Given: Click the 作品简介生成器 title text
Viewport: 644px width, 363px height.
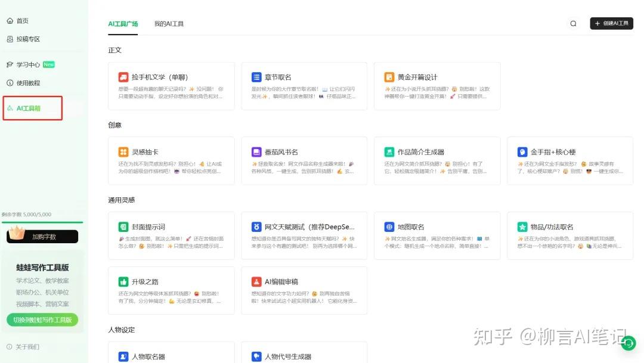Looking at the screenshot, I should [x=421, y=152].
